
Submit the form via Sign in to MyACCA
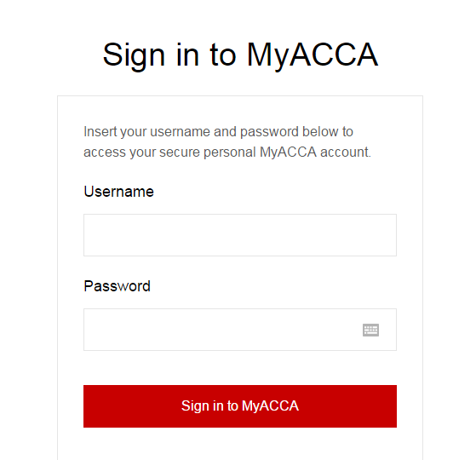240,406
